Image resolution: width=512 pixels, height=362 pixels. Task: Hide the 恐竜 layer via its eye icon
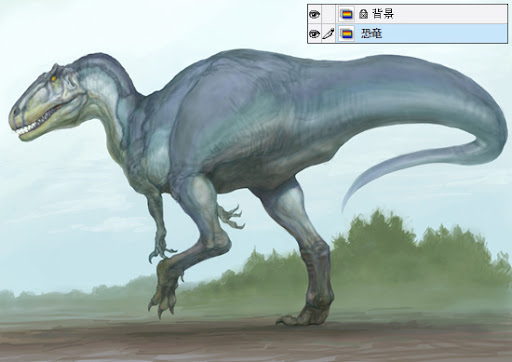(314, 34)
